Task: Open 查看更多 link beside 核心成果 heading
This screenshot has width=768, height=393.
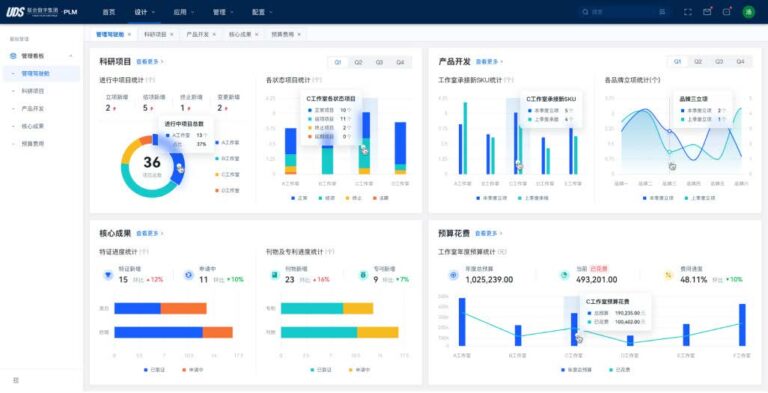Action: [150, 234]
